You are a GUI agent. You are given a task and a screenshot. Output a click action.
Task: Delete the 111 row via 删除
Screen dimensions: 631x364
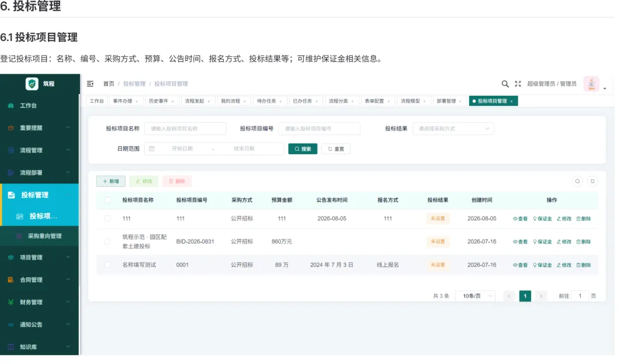click(584, 219)
